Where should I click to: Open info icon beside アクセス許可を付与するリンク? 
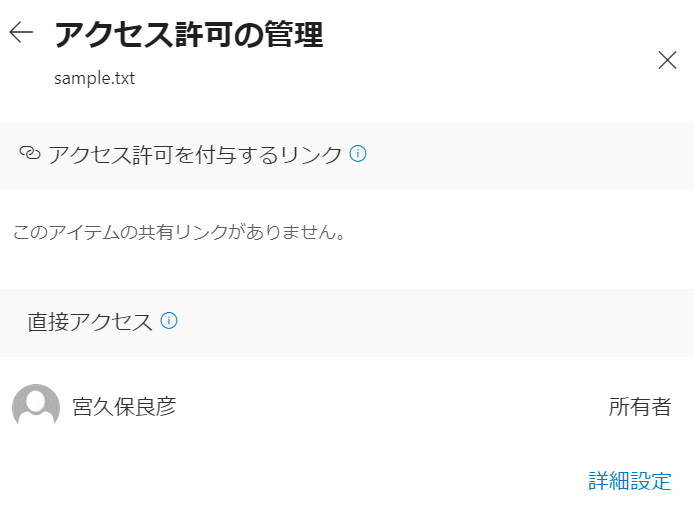pos(358,154)
